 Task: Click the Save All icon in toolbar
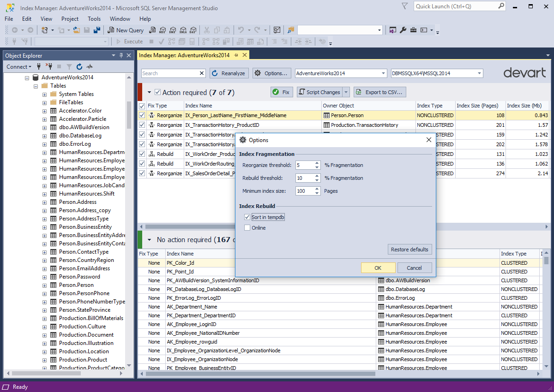coord(97,30)
